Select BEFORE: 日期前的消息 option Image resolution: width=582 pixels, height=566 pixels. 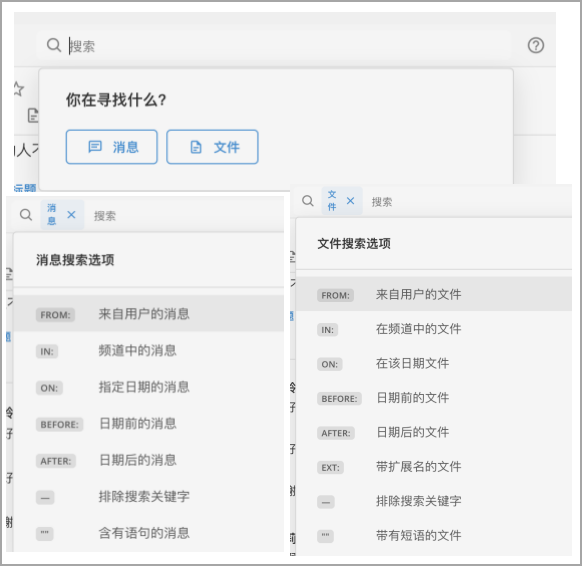pyautogui.click(x=149, y=423)
